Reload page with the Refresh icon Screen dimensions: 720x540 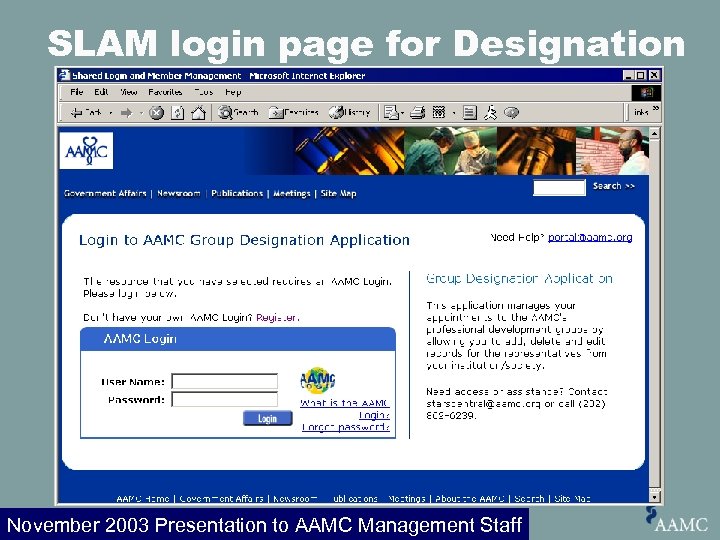click(x=178, y=112)
